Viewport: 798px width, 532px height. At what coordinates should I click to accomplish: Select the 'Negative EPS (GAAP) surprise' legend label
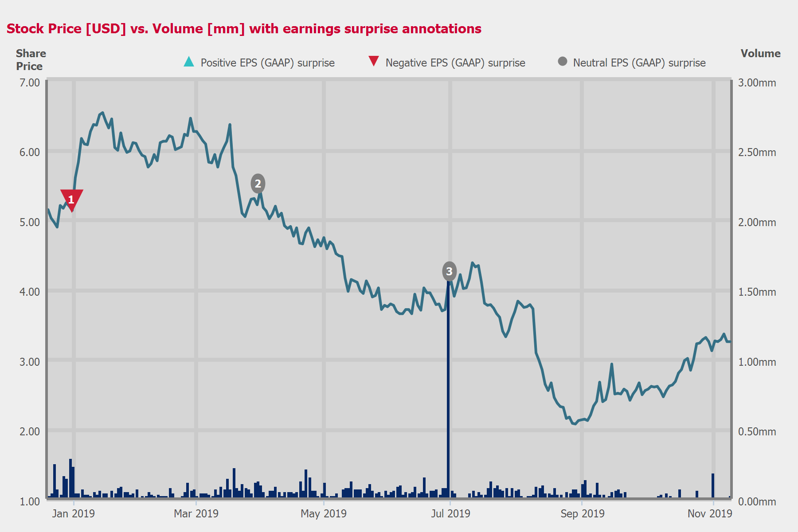(x=455, y=63)
